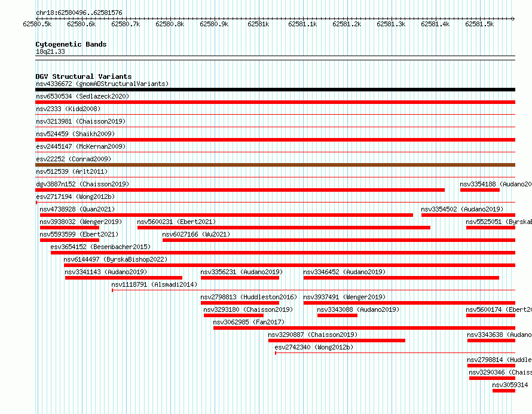
Task: Open nsv3213981 (Chaisson2019) variant label
Action: pyautogui.click(x=81, y=121)
